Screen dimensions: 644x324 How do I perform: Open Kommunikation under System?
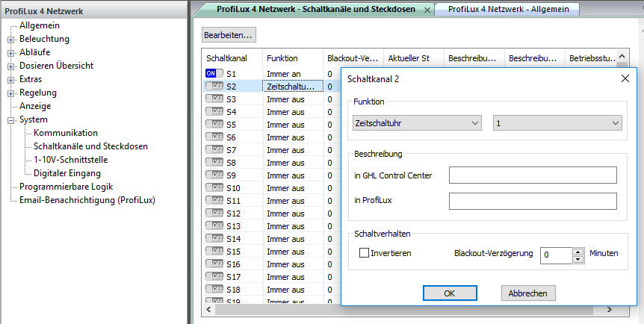tap(66, 133)
